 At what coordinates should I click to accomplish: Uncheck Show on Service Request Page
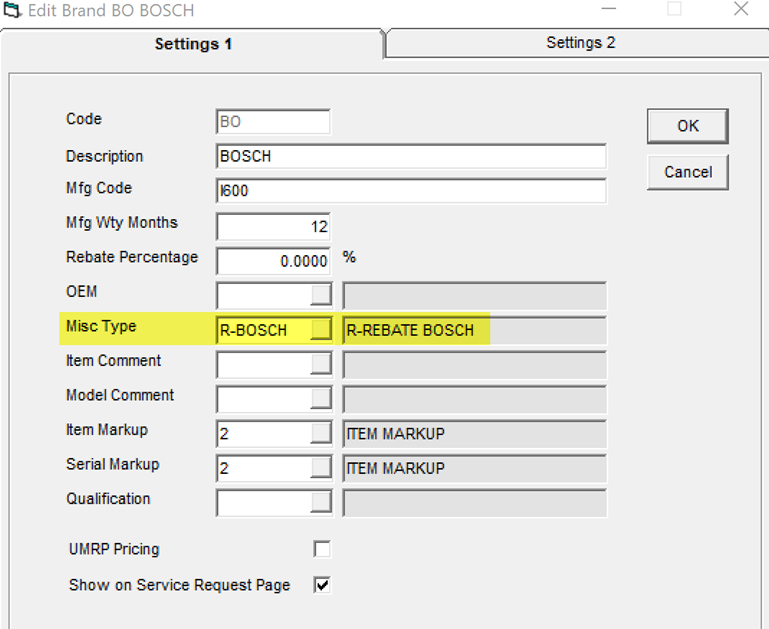[322, 585]
